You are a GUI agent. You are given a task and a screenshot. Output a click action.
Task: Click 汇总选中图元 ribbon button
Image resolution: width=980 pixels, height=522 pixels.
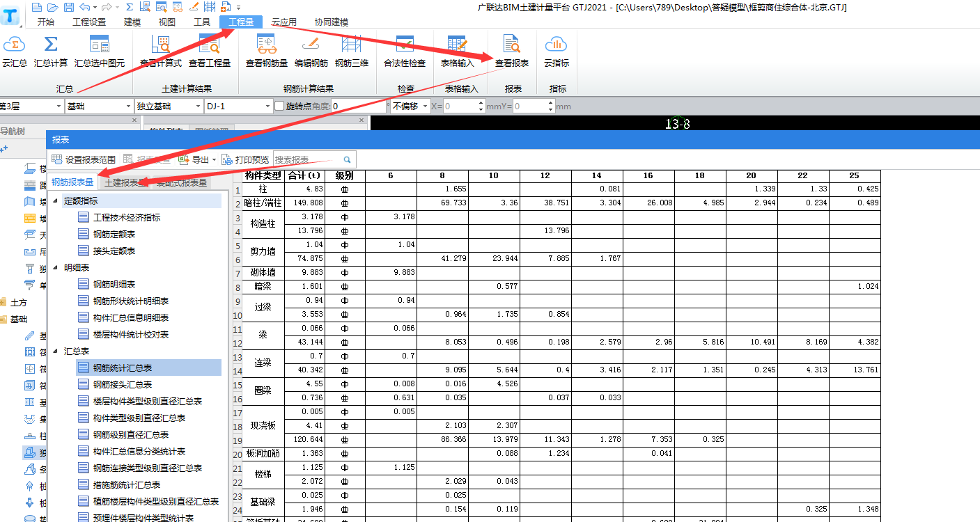(x=100, y=52)
